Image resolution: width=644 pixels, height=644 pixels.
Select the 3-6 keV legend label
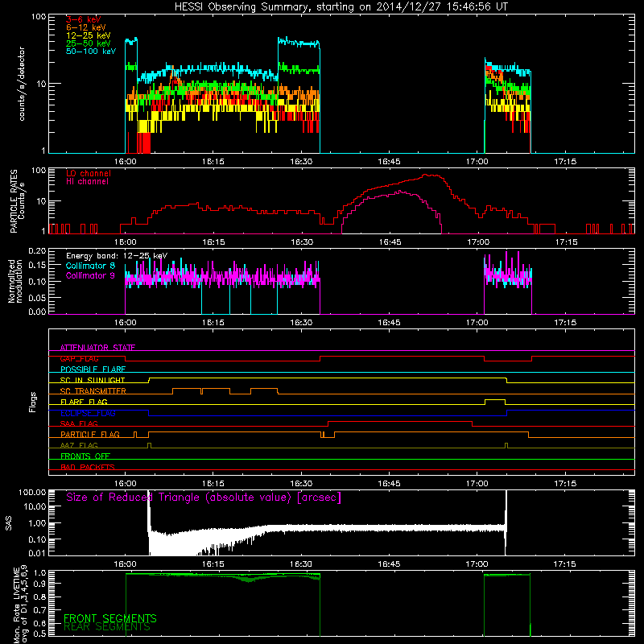[84, 19]
